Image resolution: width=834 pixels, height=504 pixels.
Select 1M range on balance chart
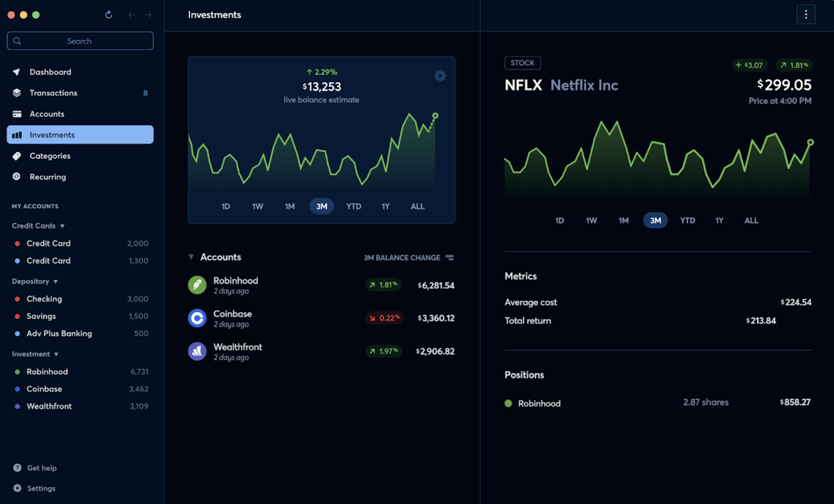tap(290, 206)
